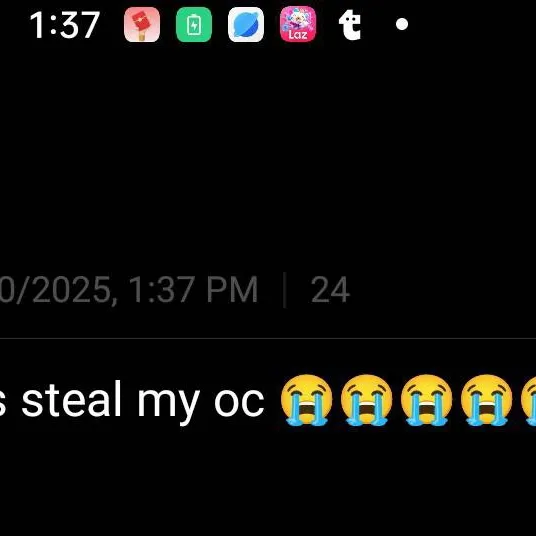536x536 pixels.
Task: Open the green battery charging notification icon
Action: (x=194, y=24)
